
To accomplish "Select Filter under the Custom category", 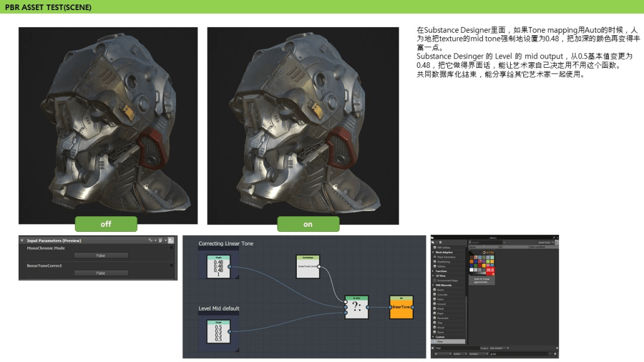I will click(441, 341).
